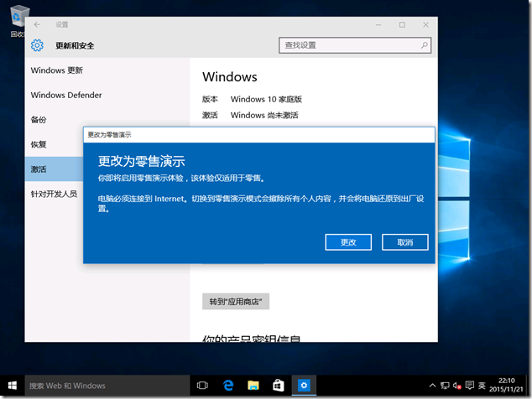
Task: Show hidden tray icons chevron
Action: (432, 386)
